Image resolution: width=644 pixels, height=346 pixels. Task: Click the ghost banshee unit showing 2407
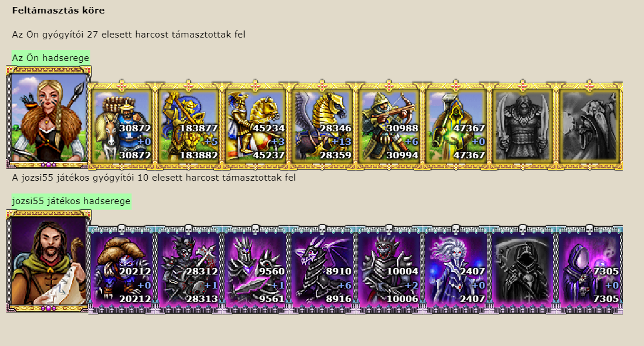click(x=456, y=269)
